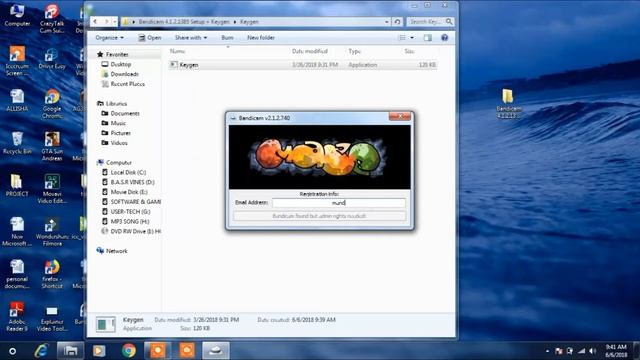Open Chrome from the taskbar
Viewport: 640px width, 360px height.
(x=129, y=351)
